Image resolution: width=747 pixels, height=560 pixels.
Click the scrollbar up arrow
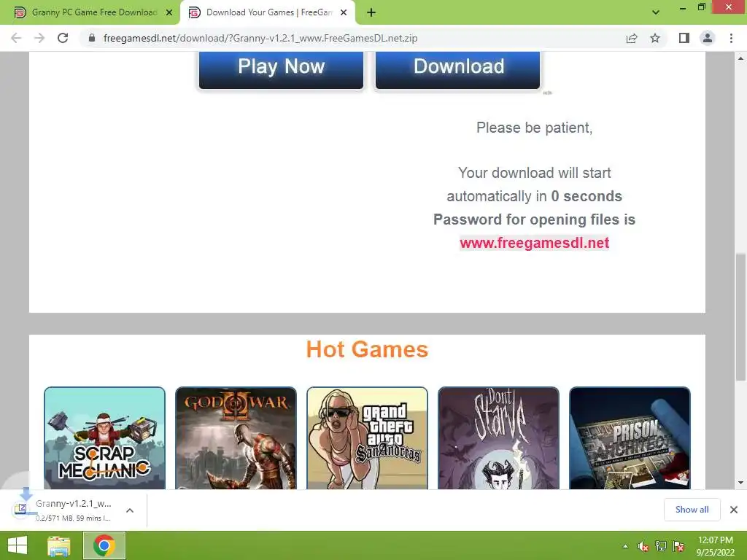pos(740,58)
